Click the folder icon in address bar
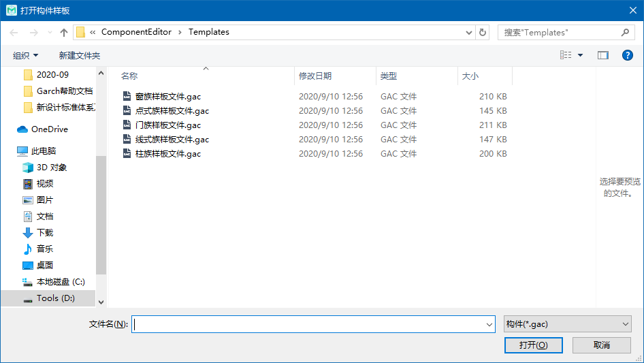Screen dimensions: 644x363 (81, 32)
